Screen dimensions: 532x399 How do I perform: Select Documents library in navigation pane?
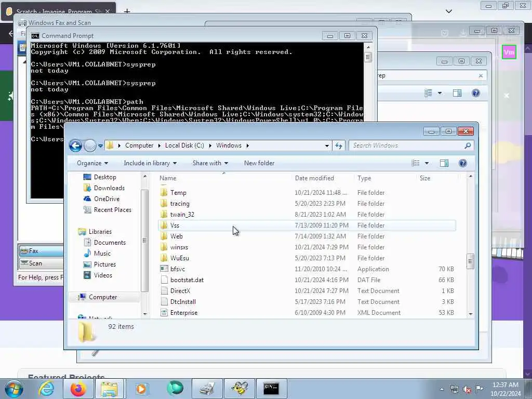[x=110, y=243]
